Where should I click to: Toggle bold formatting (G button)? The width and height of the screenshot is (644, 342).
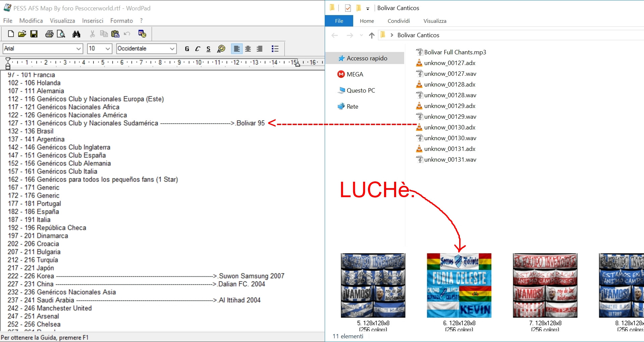[187, 49]
